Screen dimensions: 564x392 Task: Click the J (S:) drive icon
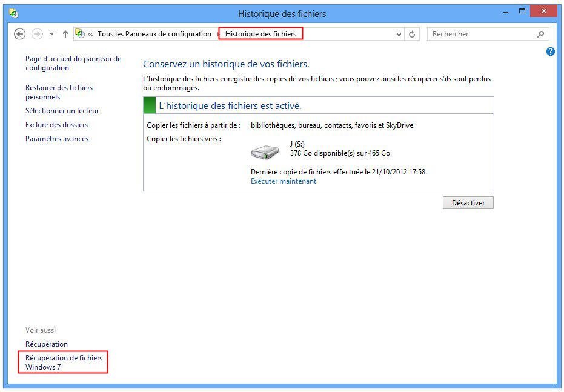click(x=265, y=153)
